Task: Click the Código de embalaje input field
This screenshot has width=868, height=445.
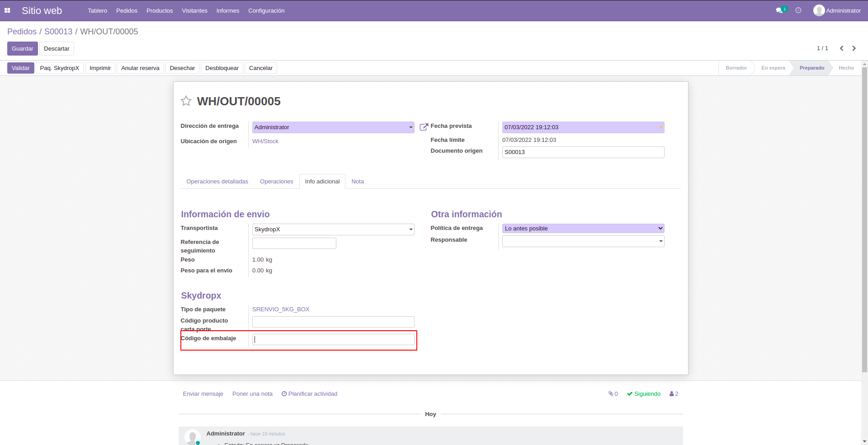Action: click(333, 340)
